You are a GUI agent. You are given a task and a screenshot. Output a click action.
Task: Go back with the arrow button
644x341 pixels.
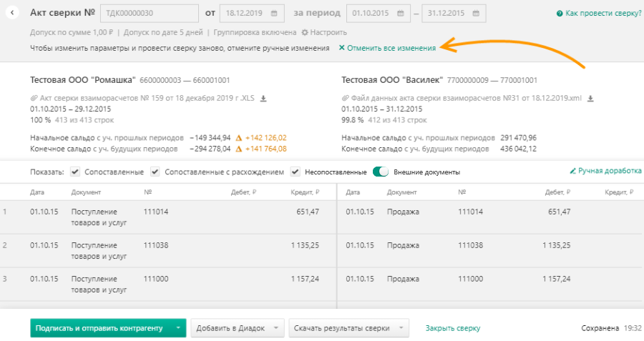point(12,13)
